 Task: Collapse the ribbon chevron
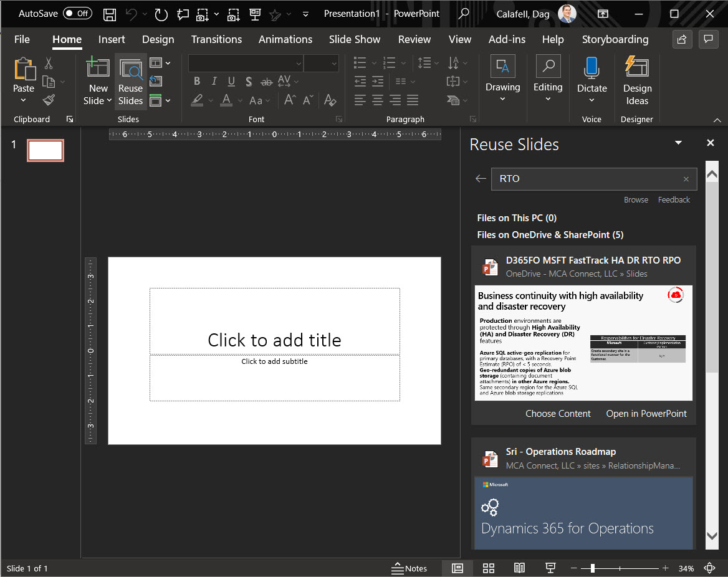pyautogui.click(x=717, y=120)
